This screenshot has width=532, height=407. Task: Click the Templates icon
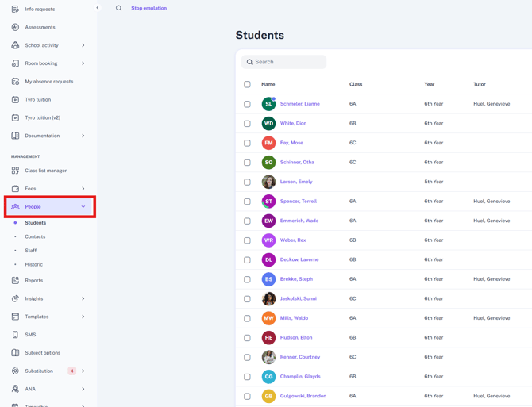pos(15,317)
